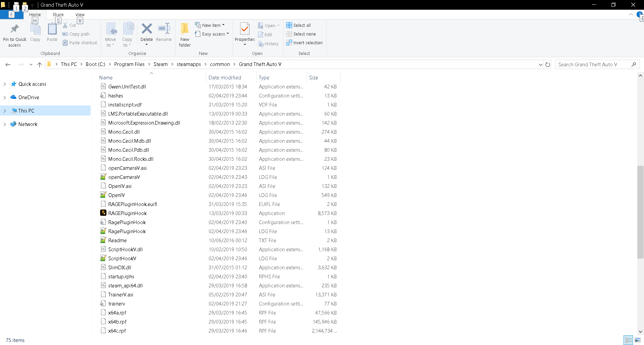644x345 pixels.
Task: Click the Delete icon in the ribbon
Action: (x=147, y=29)
